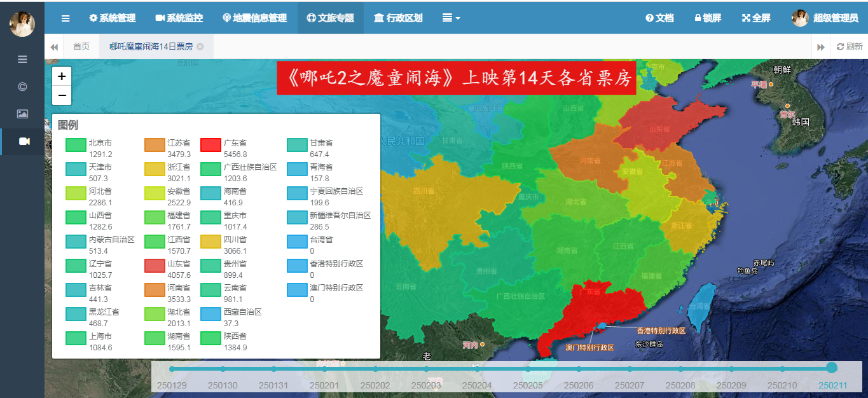
Task: Open 系统管理 menu
Action: pyautogui.click(x=113, y=18)
